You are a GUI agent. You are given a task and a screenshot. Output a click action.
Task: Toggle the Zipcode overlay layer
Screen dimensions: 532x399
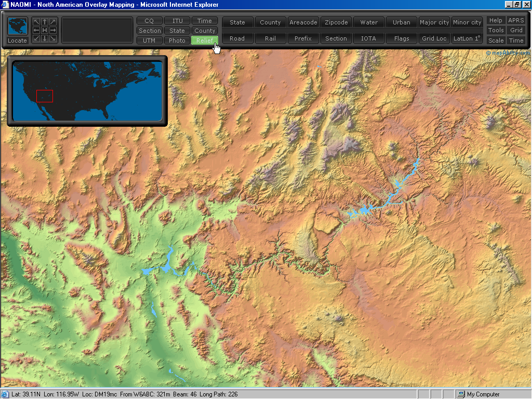336,22
